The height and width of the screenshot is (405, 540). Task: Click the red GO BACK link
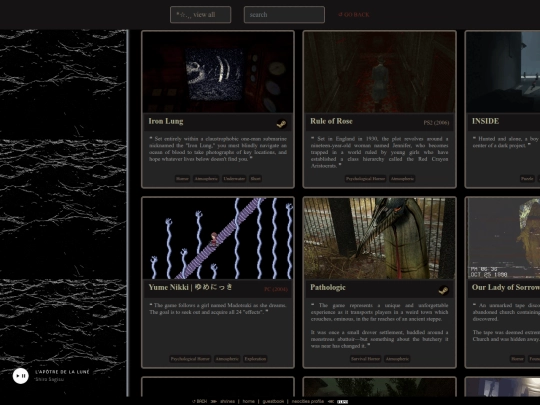[x=354, y=15]
